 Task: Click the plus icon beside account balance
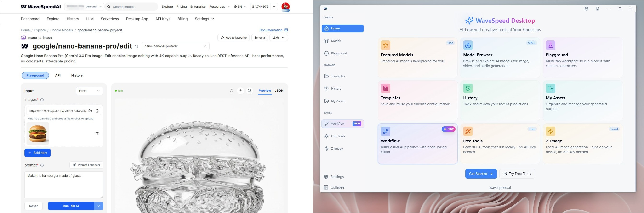click(x=274, y=7)
